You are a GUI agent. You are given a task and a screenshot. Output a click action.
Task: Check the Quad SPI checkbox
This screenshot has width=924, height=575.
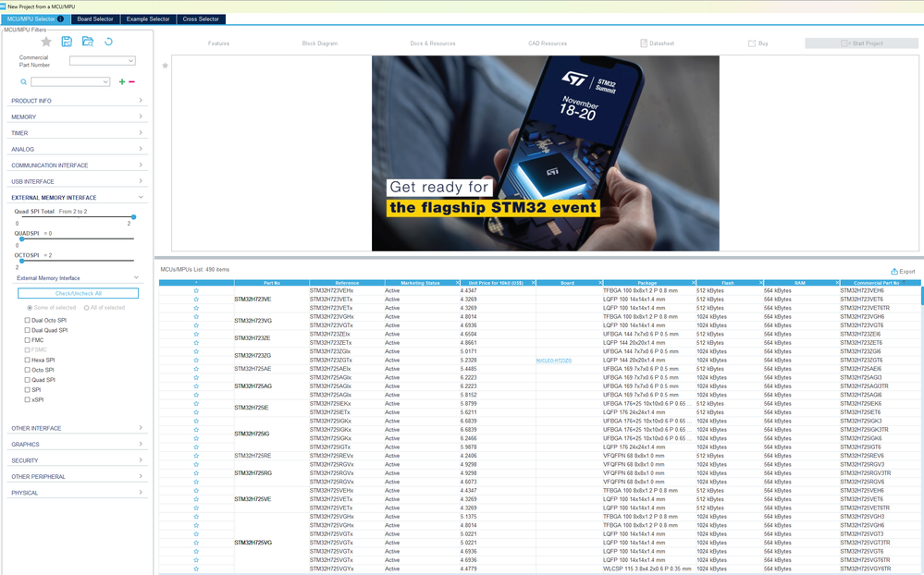27,380
